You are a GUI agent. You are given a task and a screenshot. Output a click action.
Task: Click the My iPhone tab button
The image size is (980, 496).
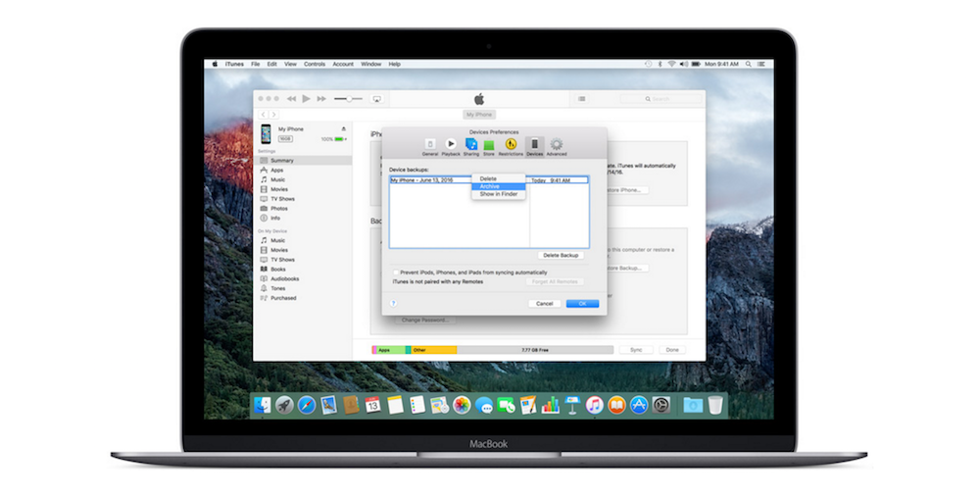tap(479, 115)
